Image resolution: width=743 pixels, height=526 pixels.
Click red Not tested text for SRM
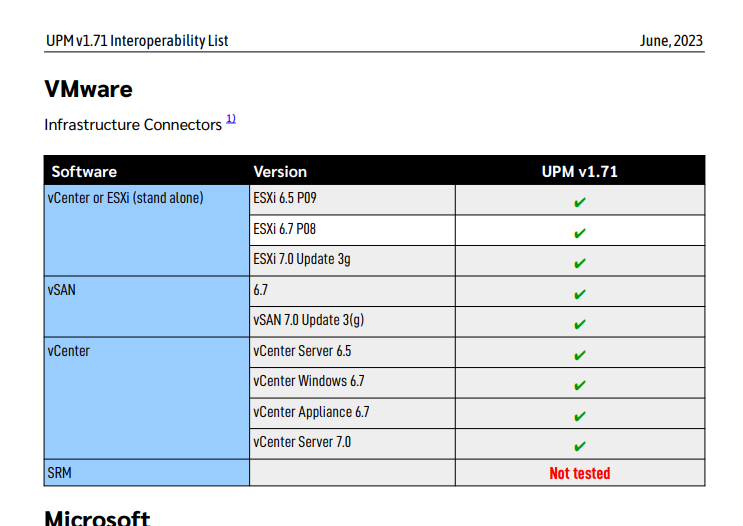coord(580,473)
